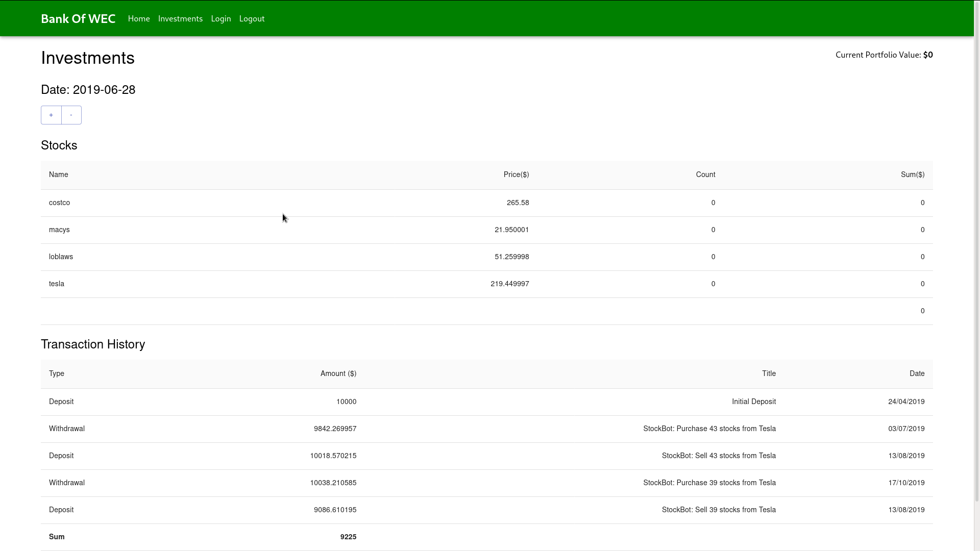The width and height of the screenshot is (980, 551).
Task: Click the Current Portfolio Value amount
Action: pos(928,55)
